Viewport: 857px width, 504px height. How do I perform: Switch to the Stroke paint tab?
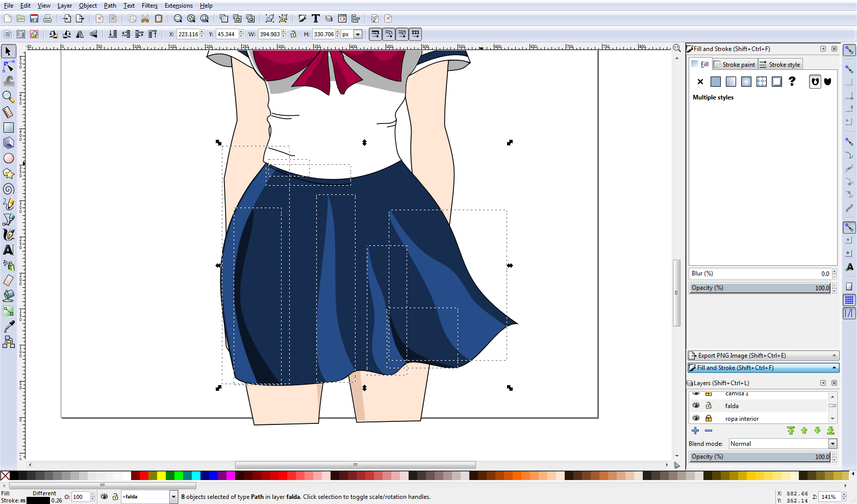coord(735,64)
